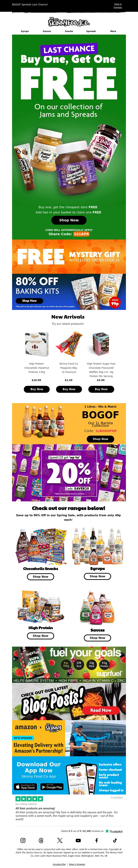Screen dimensions: 138x868
Task: Open the TikTok social icon
Action: click(x=115, y=840)
